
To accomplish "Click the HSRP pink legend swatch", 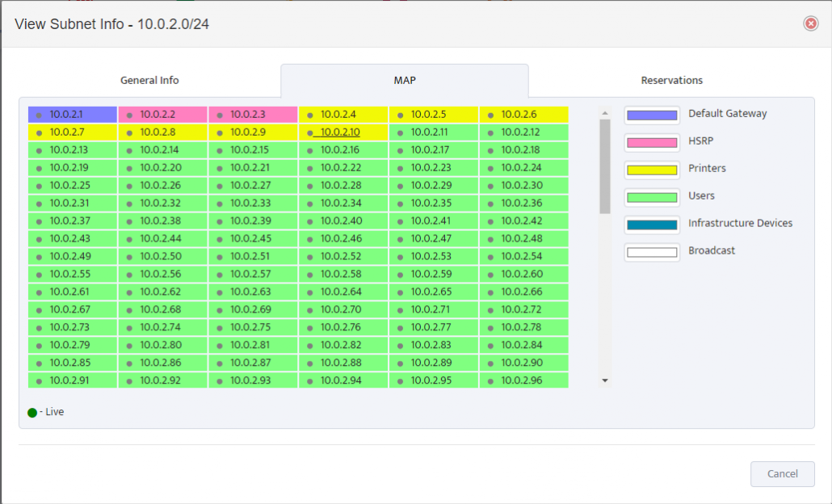I will pyautogui.click(x=651, y=141).
